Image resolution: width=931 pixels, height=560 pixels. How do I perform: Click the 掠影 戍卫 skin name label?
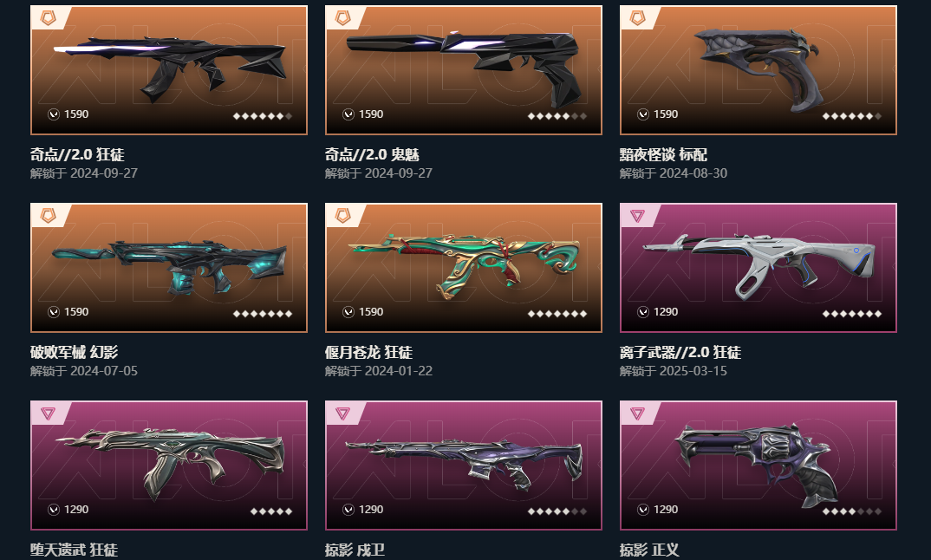point(355,550)
